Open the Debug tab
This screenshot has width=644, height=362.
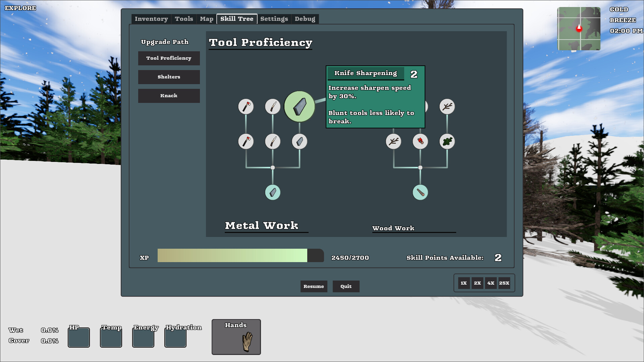[x=305, y=19]
